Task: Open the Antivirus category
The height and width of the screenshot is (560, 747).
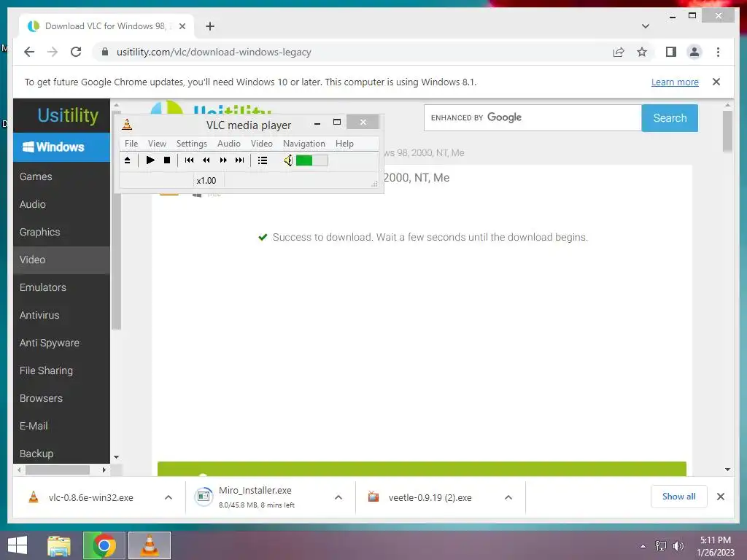Action: pos(61,315)
